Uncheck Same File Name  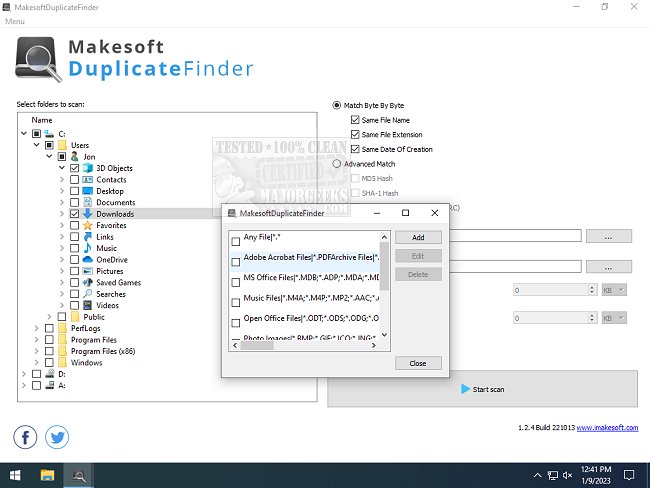coord(355,120)
